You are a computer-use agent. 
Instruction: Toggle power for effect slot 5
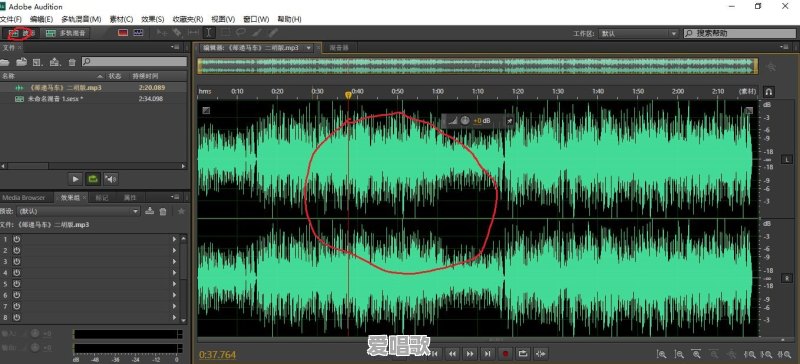(x=16, y=284)
